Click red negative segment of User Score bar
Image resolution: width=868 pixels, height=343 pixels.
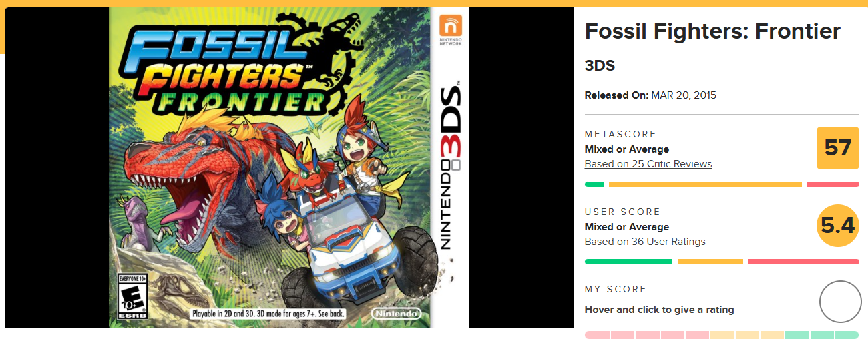pos(804,262)
